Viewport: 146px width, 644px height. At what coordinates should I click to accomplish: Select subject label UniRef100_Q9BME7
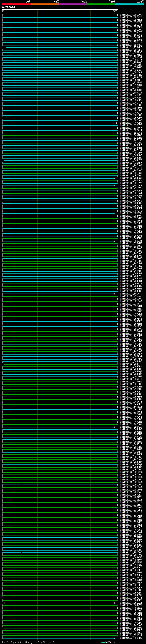(131, 354)
